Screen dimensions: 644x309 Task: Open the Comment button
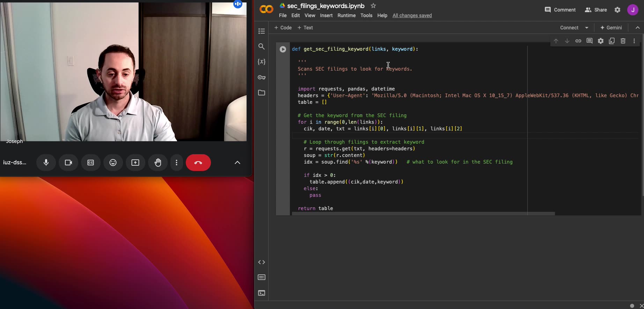tap(560, 10)
